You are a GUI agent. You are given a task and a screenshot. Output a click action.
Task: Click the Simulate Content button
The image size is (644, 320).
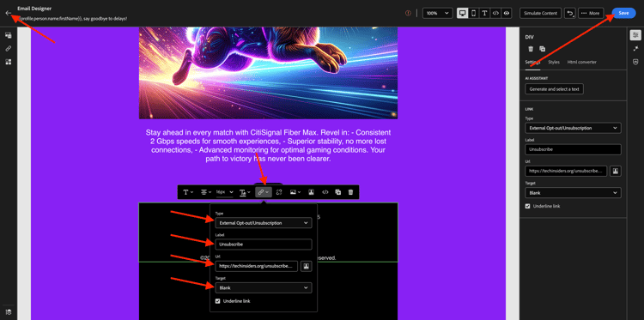click(540, 13)
